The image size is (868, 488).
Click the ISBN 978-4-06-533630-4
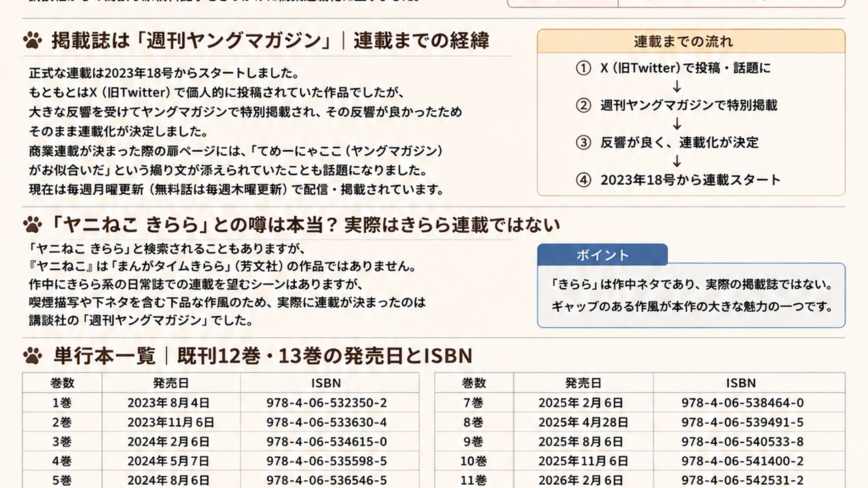pos(326,422)
